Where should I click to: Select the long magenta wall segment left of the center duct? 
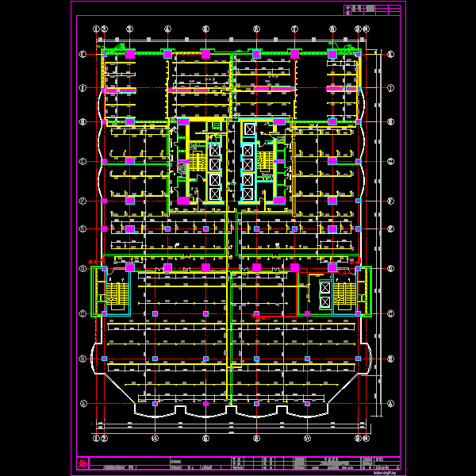coord(180,90)
